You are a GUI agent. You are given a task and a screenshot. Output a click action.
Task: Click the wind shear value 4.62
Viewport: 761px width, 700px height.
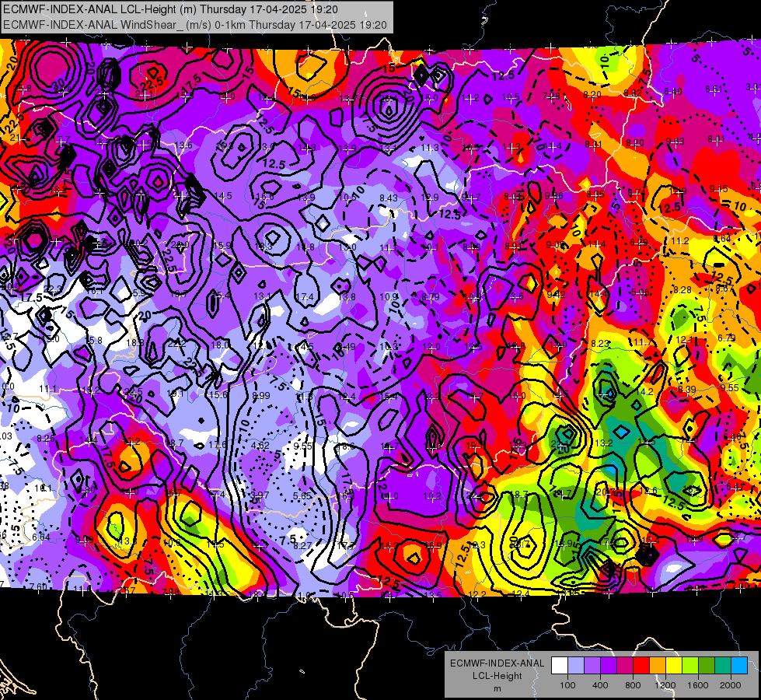[260, 445]
